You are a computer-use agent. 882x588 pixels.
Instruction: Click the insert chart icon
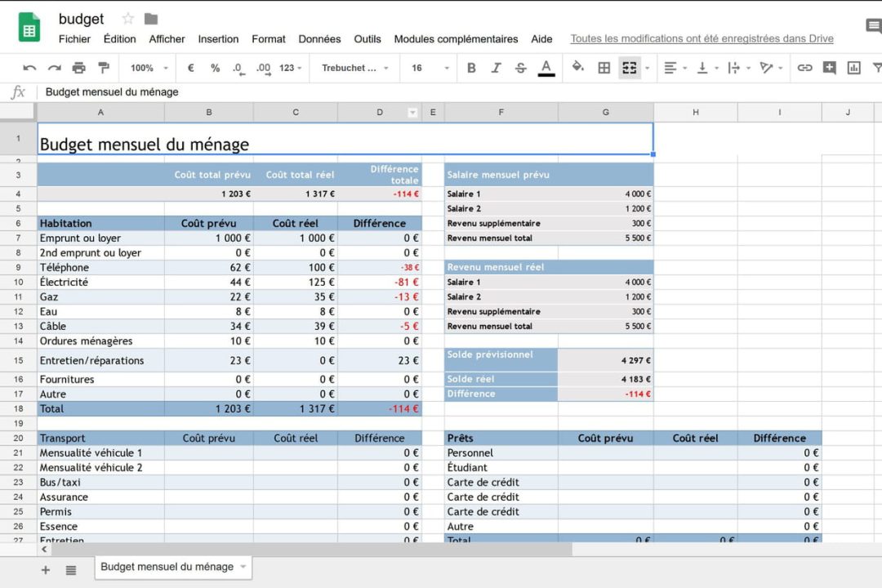[x=853, y=68]
